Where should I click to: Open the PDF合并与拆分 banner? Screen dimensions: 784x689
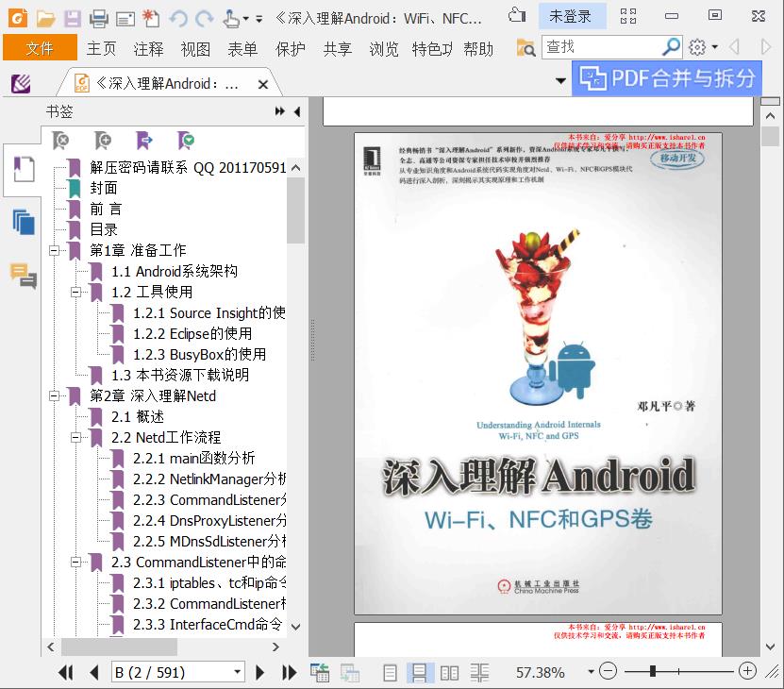pos(666,78)
